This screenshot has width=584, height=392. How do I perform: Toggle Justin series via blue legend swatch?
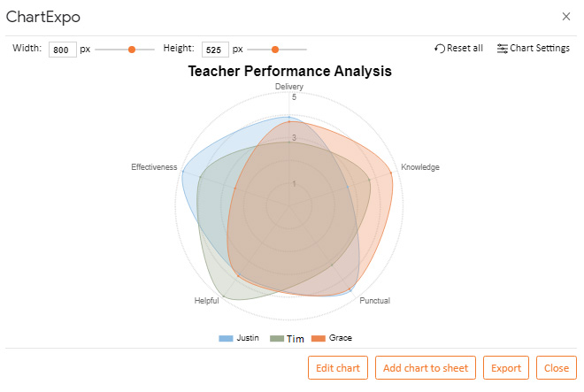pyautogui.click(x=226, y=338)
